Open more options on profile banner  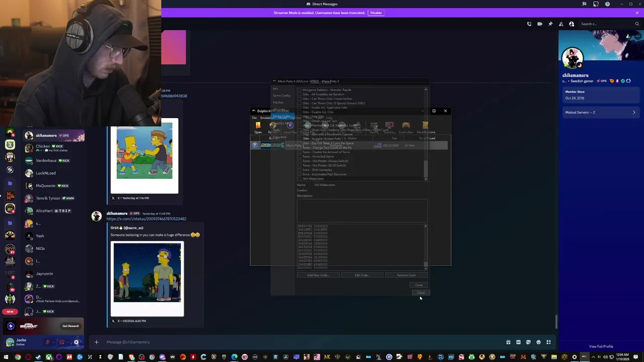(637, 36)
